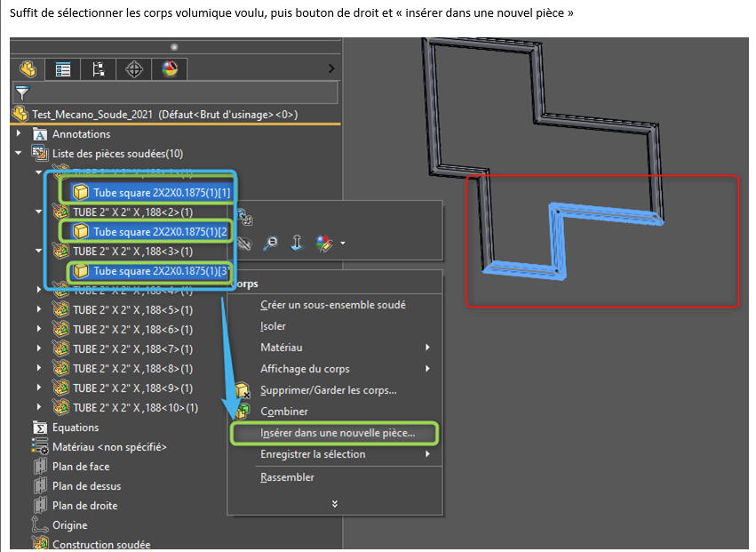The height and width of the screenshot is (552, 756).
Task: Open the ConfigurationManager tab
Action: [98, 69]
